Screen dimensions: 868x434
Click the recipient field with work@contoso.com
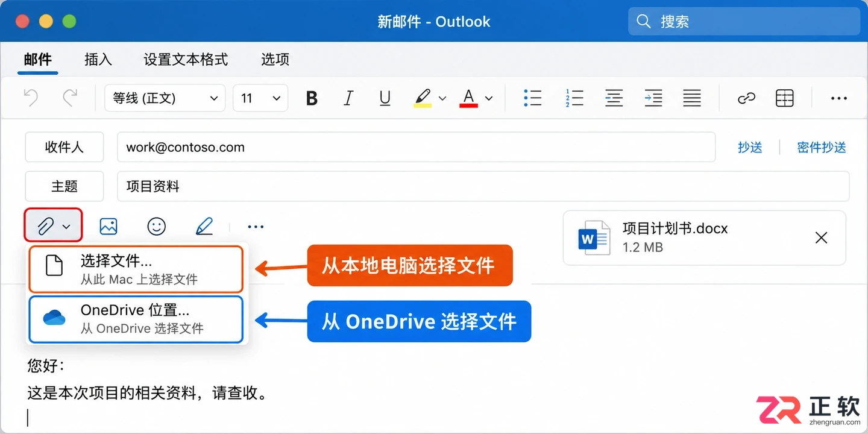tap(416, 147)
